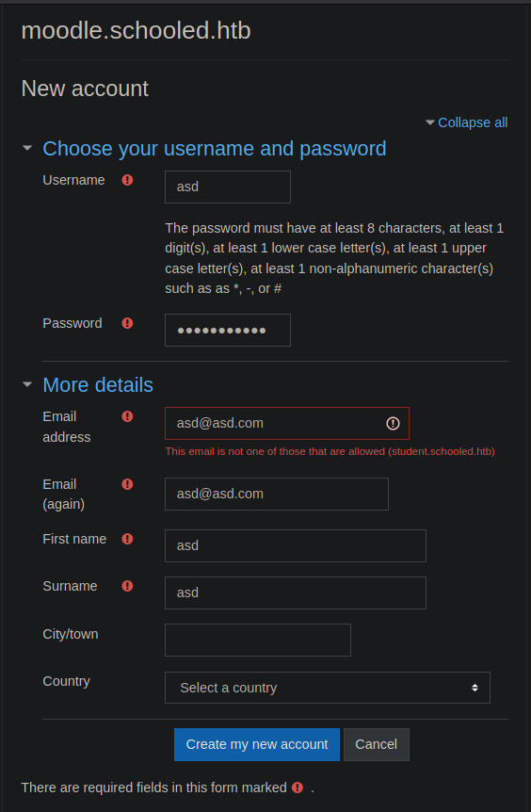
Task: Focus the Username text field
Action: [228, 187]
